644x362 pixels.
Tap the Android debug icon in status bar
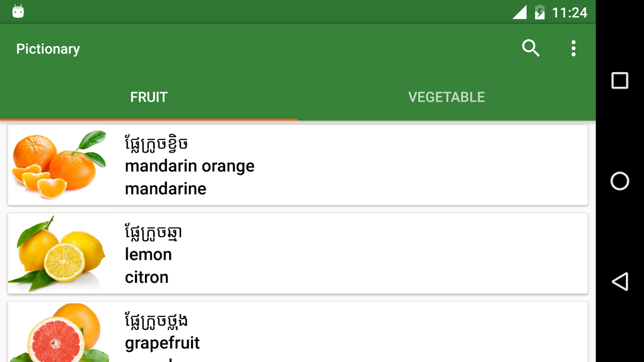tap(18, 11)
